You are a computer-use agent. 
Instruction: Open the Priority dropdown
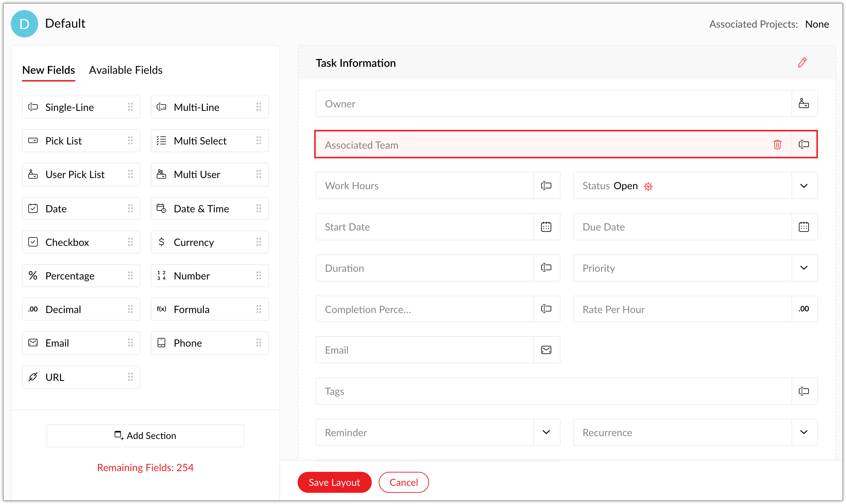tap(804, 268)
